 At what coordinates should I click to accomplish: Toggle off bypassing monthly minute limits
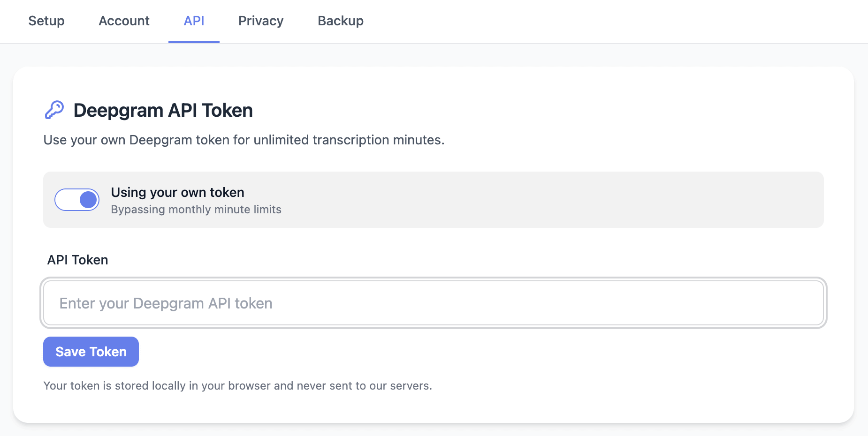[x=77, y=200]
